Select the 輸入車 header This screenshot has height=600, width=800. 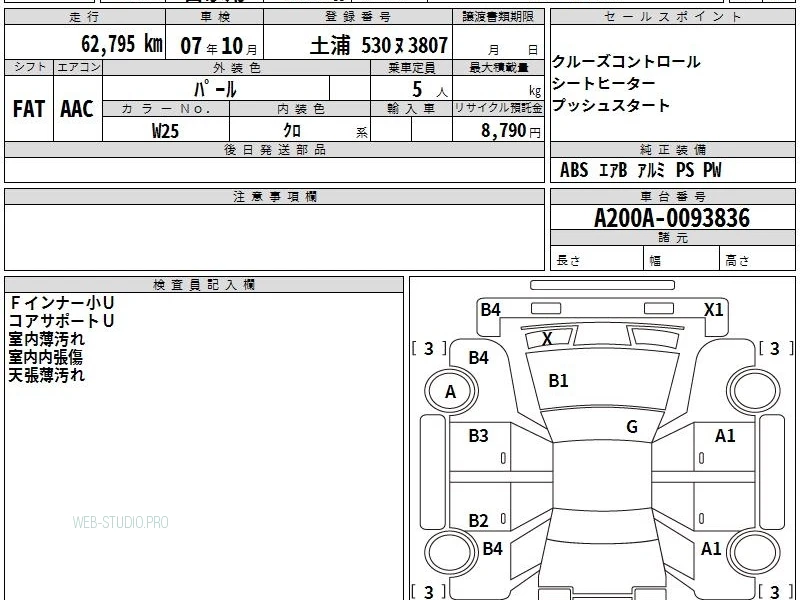[x=411, y=108]
